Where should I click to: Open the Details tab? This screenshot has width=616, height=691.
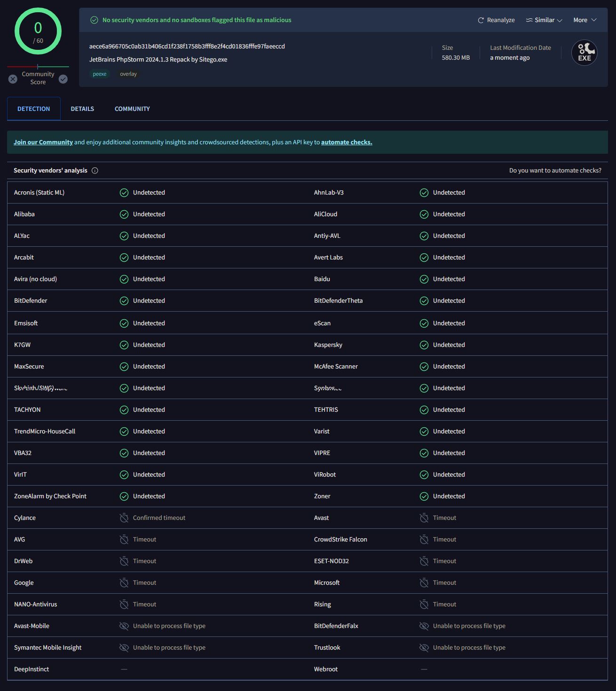(x=82, y=109)
